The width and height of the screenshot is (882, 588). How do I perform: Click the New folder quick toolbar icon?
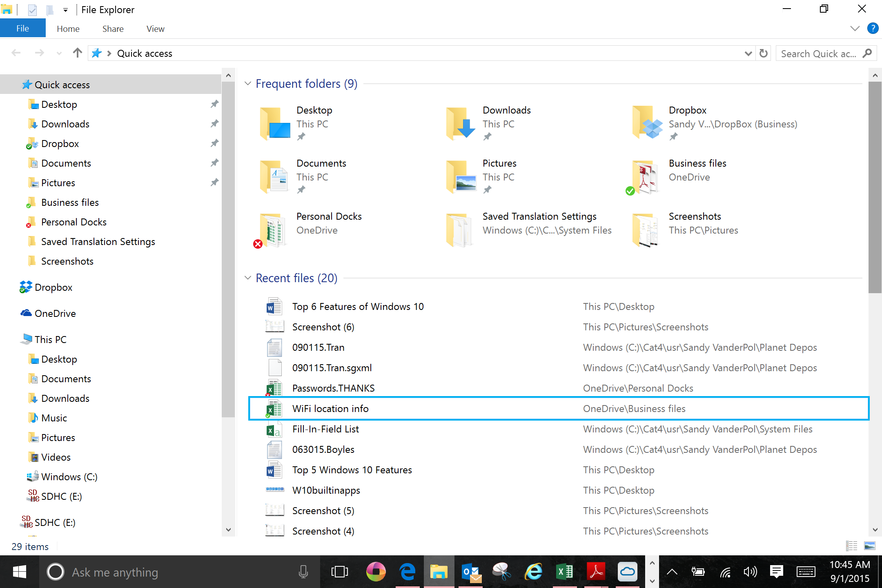(50, 9)
